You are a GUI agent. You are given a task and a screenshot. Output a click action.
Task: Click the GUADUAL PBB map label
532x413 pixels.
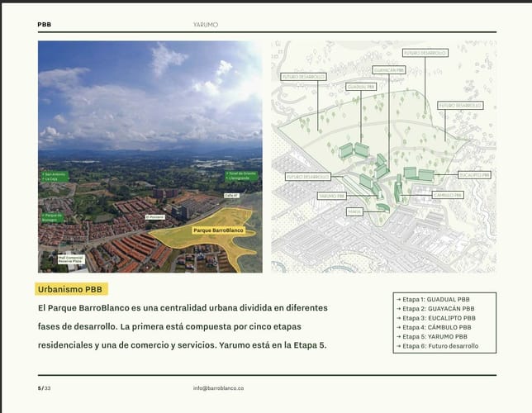click(x=361, y=87)
